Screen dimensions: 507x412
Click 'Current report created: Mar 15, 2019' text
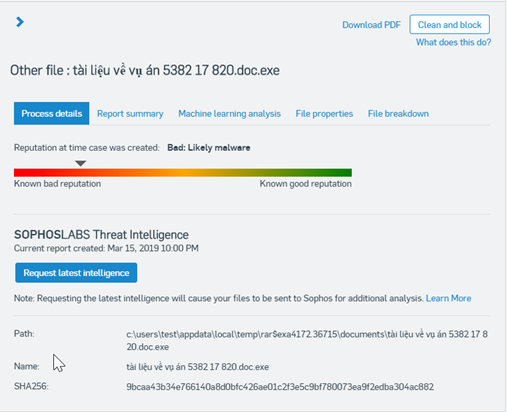[x=106, y=248]
